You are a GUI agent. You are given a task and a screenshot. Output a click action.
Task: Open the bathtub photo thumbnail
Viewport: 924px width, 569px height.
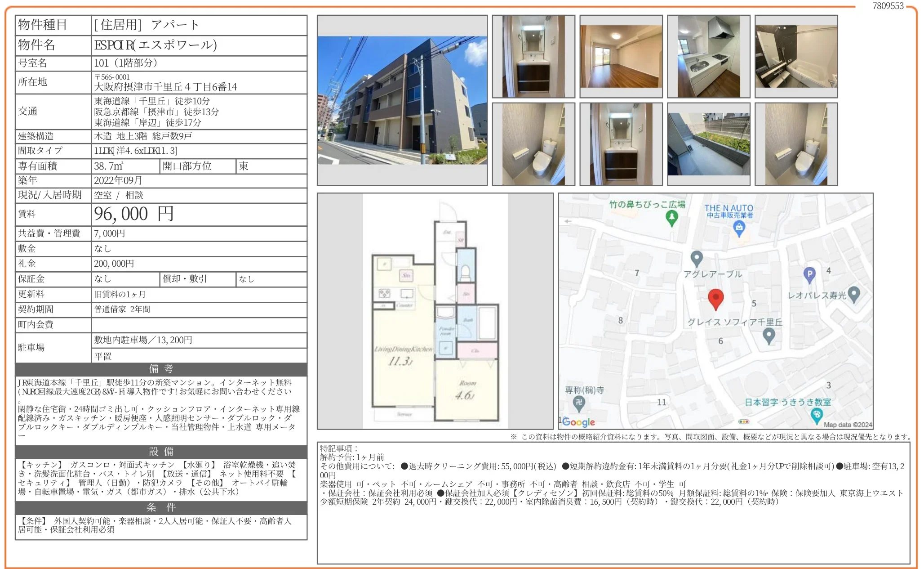point(796,56)
